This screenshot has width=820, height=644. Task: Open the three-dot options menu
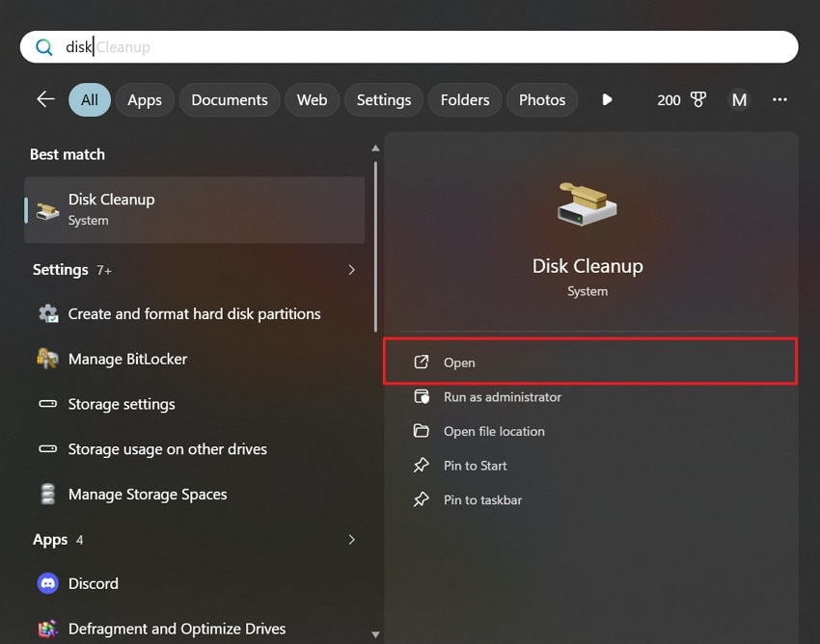pos(779,99)
